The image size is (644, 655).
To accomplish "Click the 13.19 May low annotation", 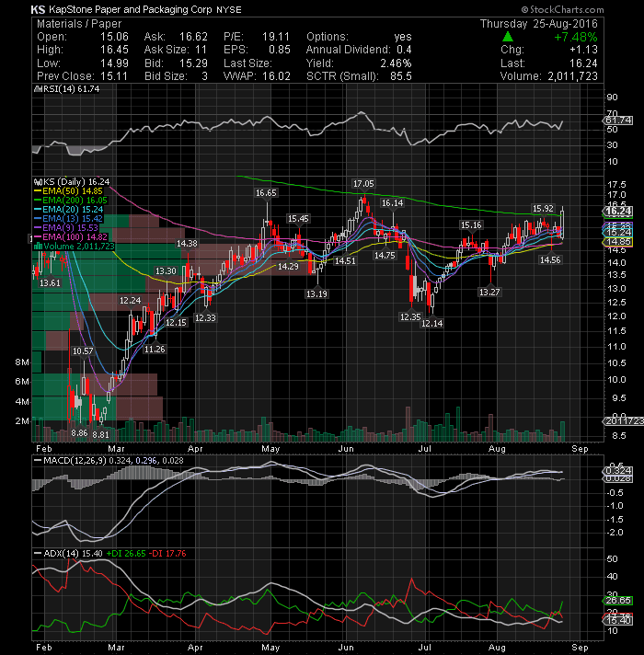I will click(x=316, y=294).
